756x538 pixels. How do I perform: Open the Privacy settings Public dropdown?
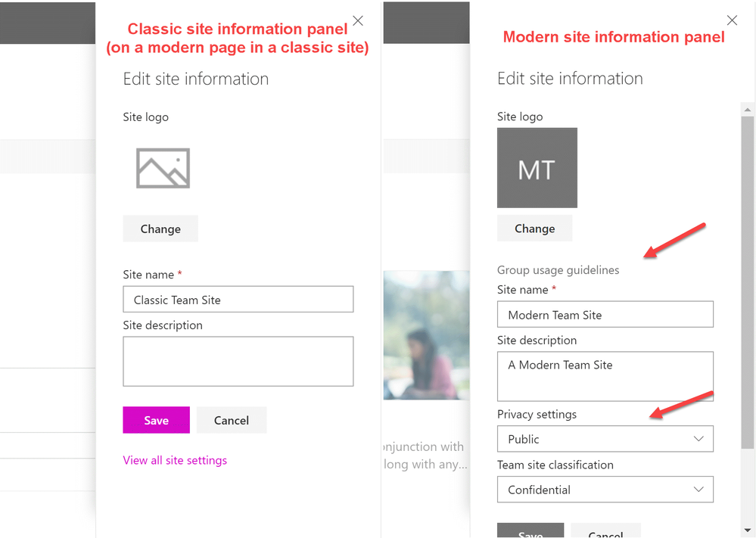(605, 439)
